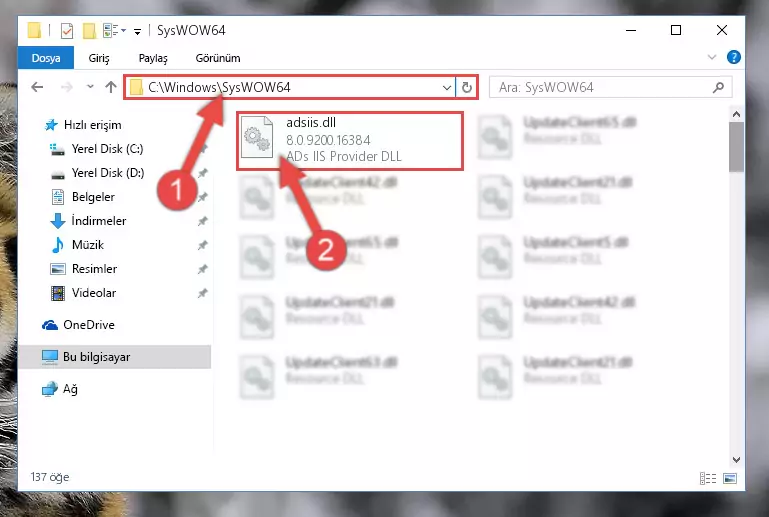Click the file list scrollbar down arrow

pyautogui.click(x=736, y=460)
